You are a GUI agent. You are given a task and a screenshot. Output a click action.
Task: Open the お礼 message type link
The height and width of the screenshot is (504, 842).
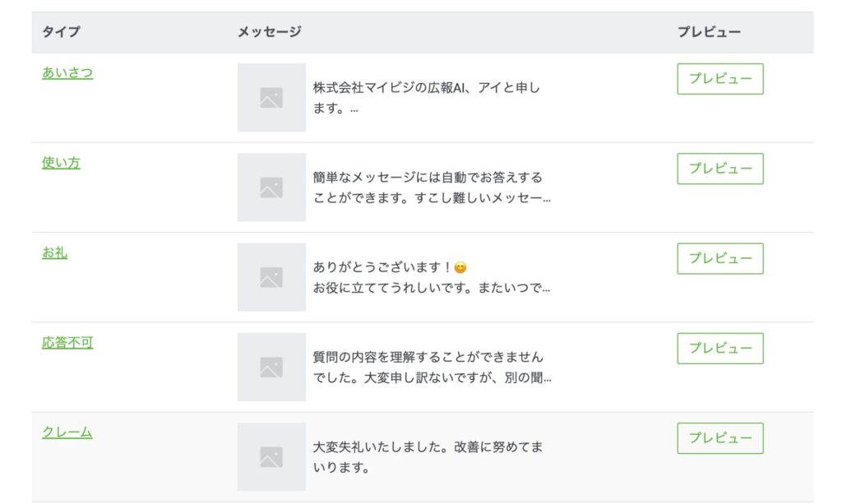tap(55, 252)
